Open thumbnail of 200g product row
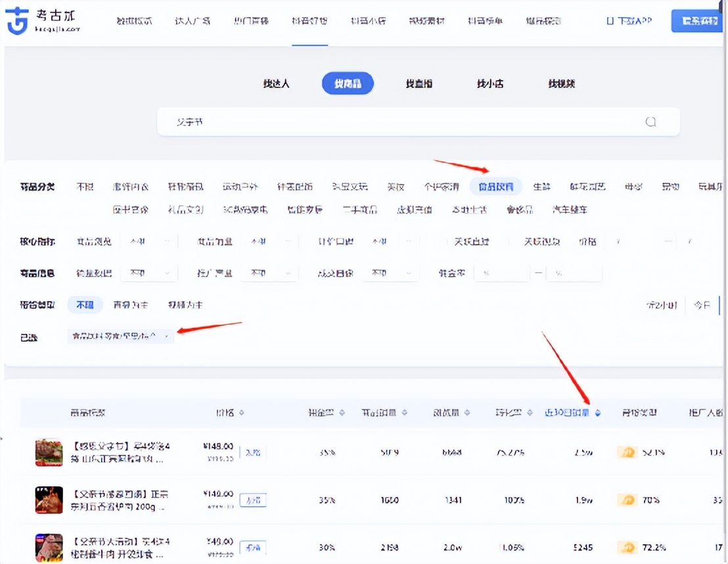Image resolution: width=728 pixels, height=564 pixels. click(x=49, y=500)
